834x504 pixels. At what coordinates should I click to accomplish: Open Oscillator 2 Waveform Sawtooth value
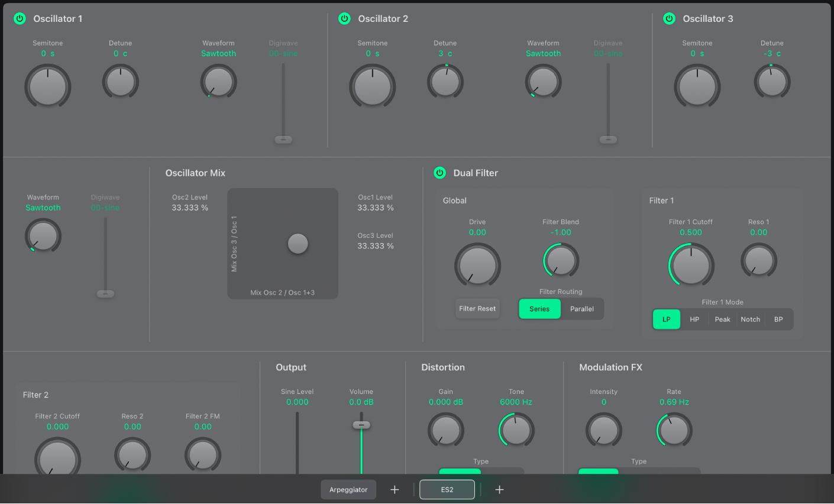[x=543, y=53]
